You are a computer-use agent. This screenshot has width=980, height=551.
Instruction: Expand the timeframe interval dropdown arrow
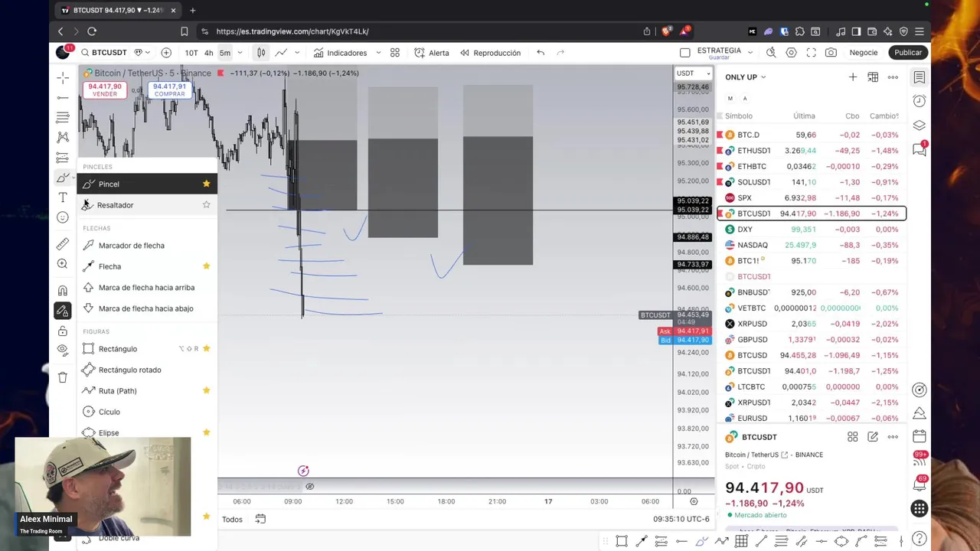240,53
